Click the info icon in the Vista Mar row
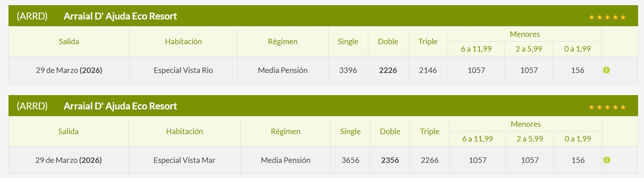The width and height of the screenshot is (644, 178). tap(607, 160)
